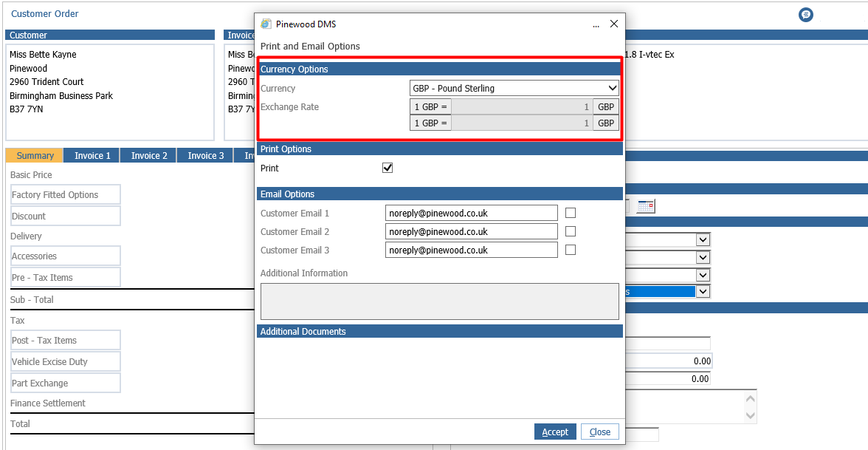
Task: Click the Basic Price label
Action: point(31,174)
